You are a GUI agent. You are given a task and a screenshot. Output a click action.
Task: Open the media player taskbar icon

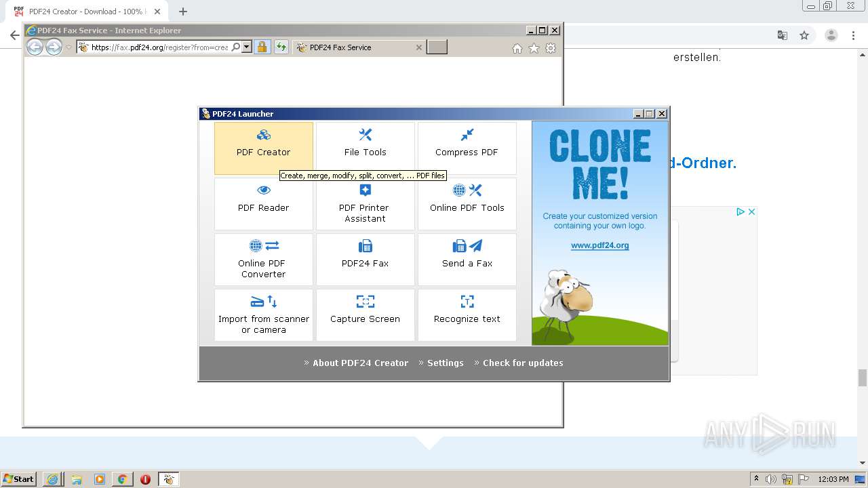100,479
